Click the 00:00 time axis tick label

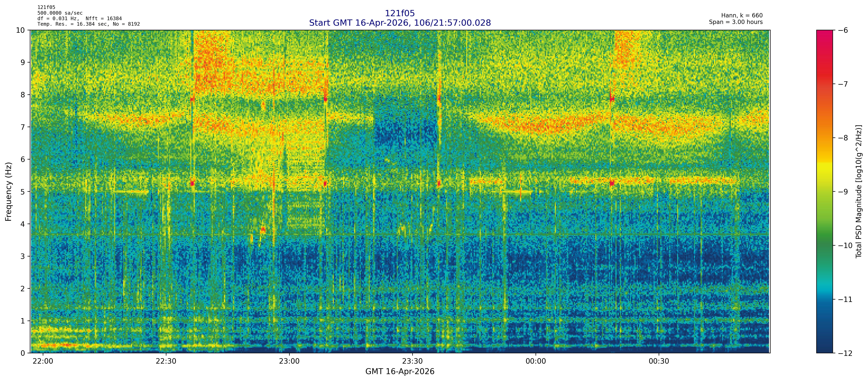click(535, 362)
